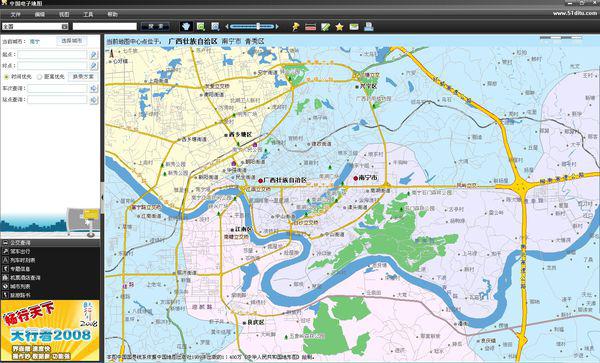
Task: Click the envelope send-mail icon
Action: coord(354,27)
